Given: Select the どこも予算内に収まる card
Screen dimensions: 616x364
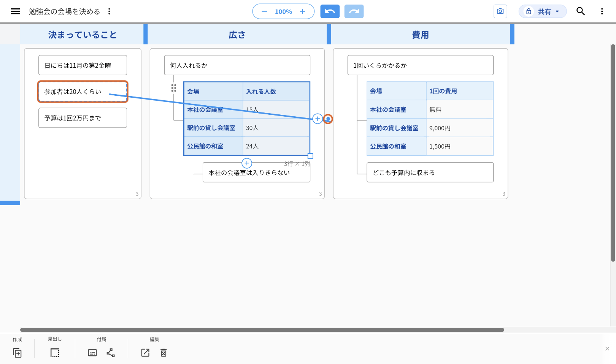Looking at the screenshot, I should [430, 173].
